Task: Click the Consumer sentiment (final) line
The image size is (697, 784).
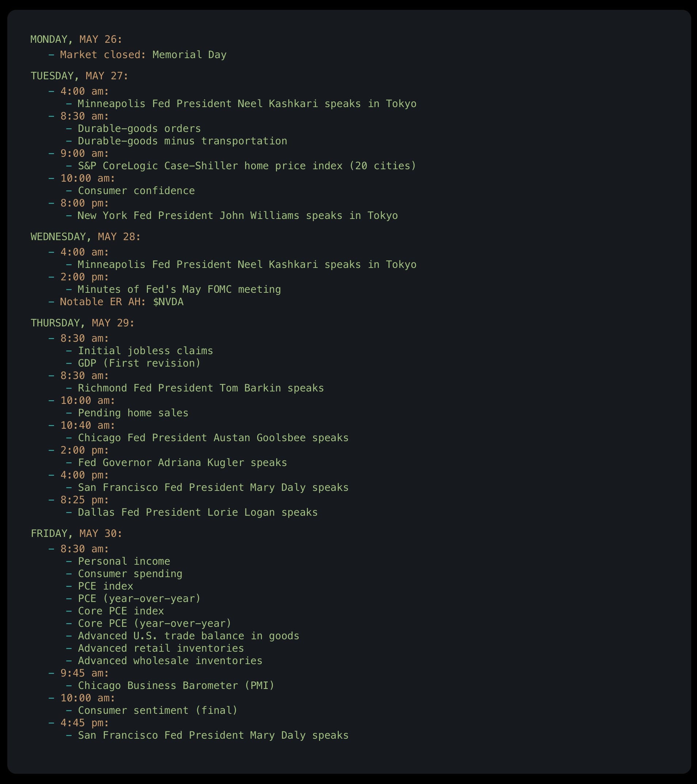Action: (x=157, y=711)
